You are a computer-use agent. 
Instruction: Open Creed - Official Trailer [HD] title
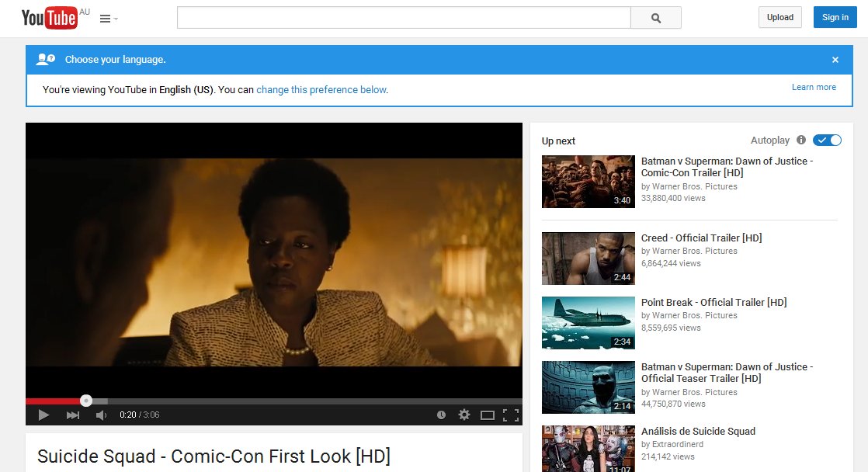point(701,238)
